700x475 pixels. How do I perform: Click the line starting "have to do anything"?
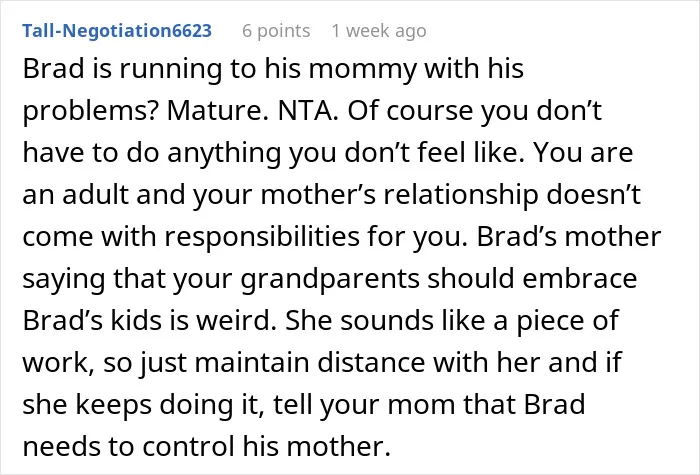click(328, 153)
